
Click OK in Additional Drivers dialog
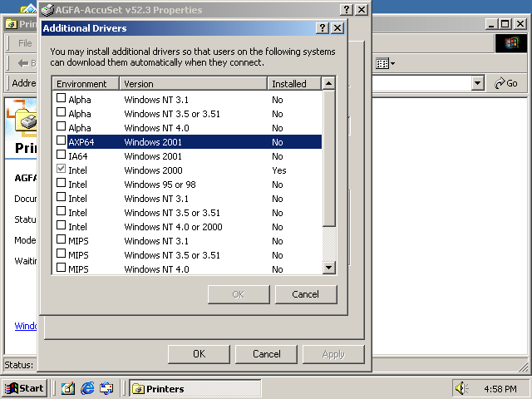239,294
